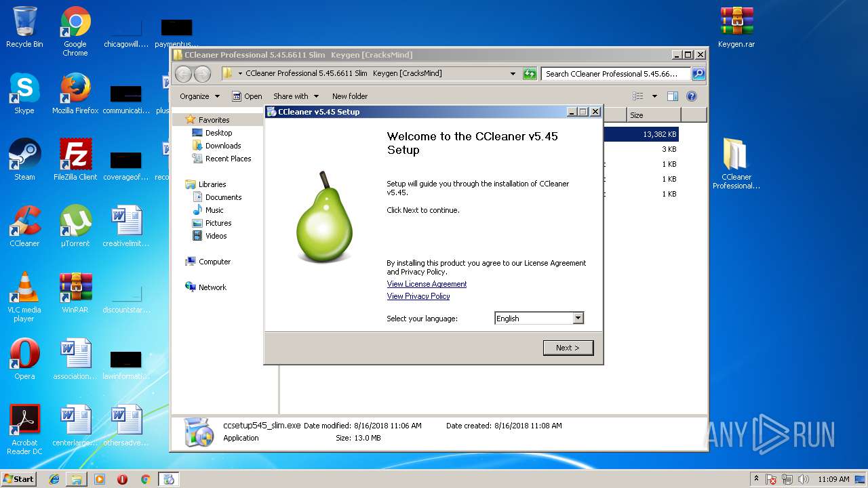Open the change view options dropdown
The width and height of the screenshot is (868, 488).
654,96
